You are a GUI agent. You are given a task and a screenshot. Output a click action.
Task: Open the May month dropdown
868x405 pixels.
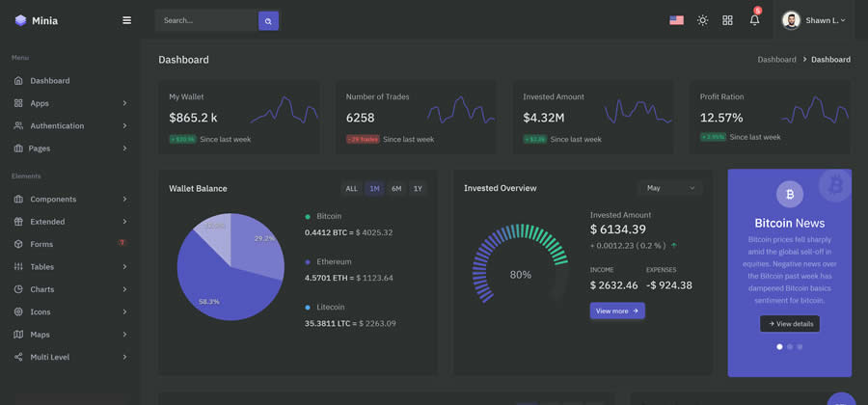point(669,188)
